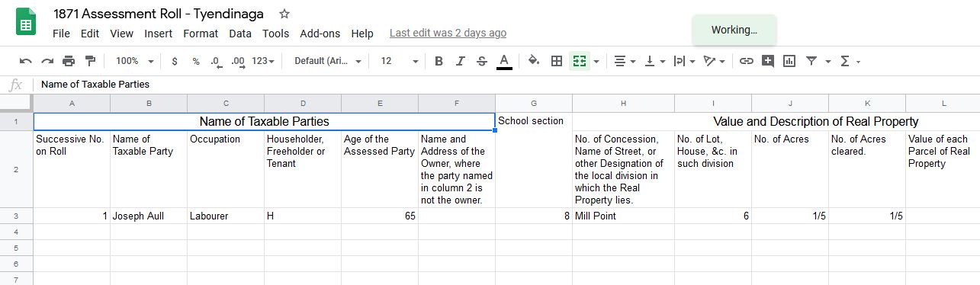Open the Tools menu
980x285 pixels.
275,34
